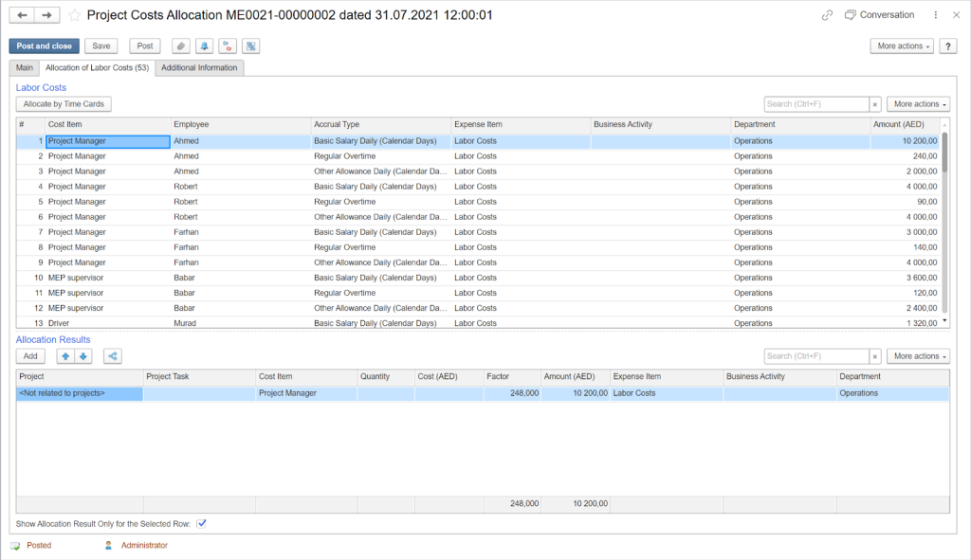Click the document structure report icon
This screenshot has width=971, height=560.
pyautogui.click(x=250, y=45)
